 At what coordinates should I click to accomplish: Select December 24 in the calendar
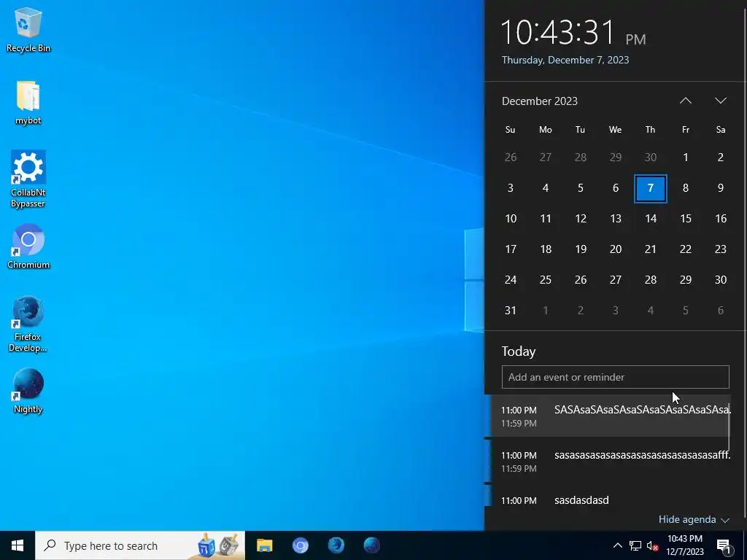pyautogui.click(x=510, y=279)
